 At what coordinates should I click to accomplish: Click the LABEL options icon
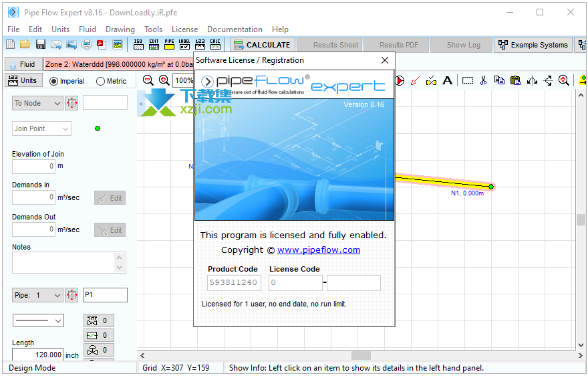click(x=184, y=44)
